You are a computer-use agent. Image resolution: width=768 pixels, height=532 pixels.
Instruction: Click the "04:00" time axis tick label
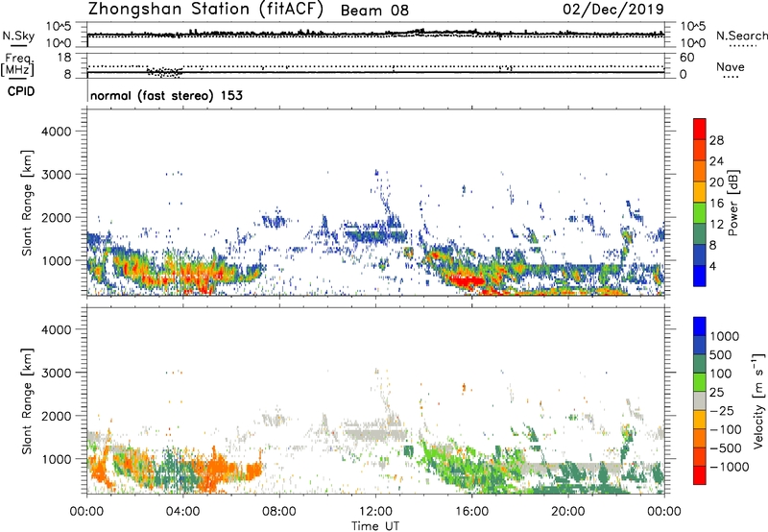182,512
